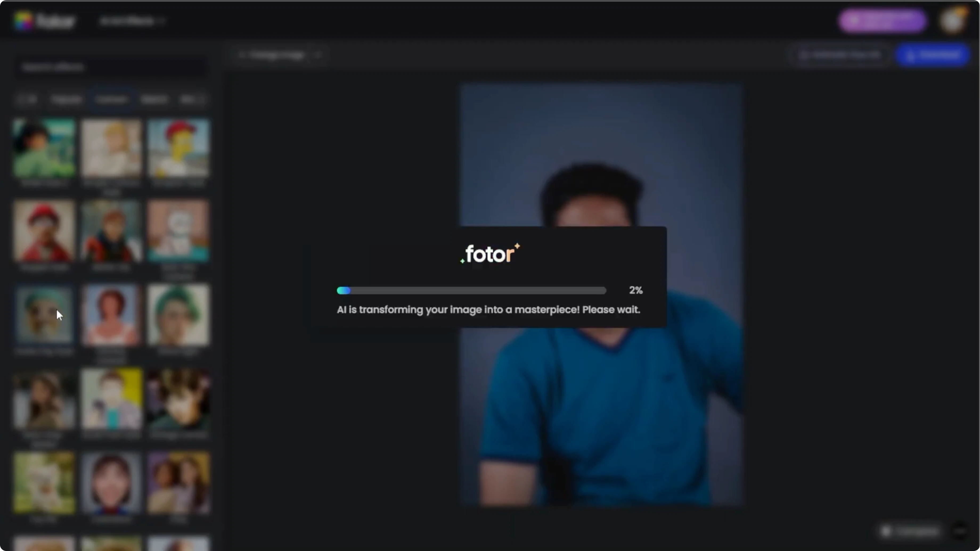This screenshot has width=980, height=551.
Task: Pick the red-haired man in dark jacket effect
Action: point(112,231)
